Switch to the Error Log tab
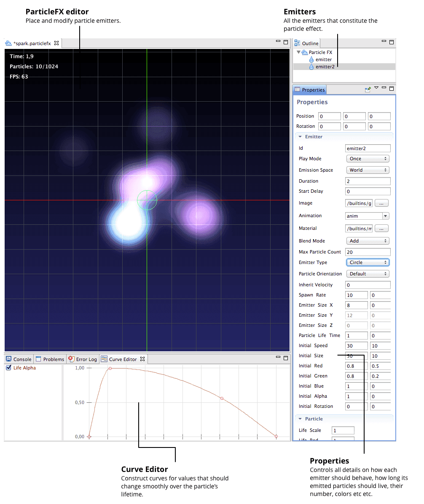The width and height of the screenshot is (424, 504). tap(83, 359)
